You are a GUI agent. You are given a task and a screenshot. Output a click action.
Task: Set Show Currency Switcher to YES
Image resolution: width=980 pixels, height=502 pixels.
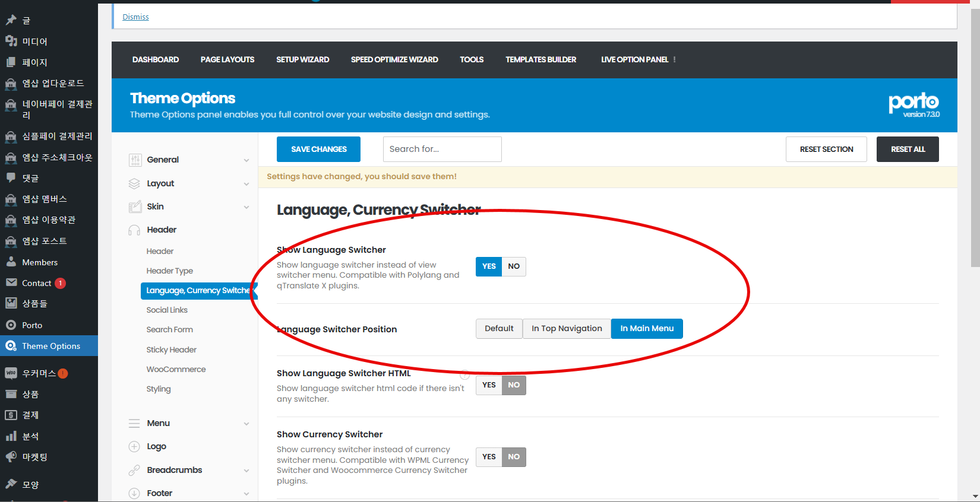(x=489, y=457)
